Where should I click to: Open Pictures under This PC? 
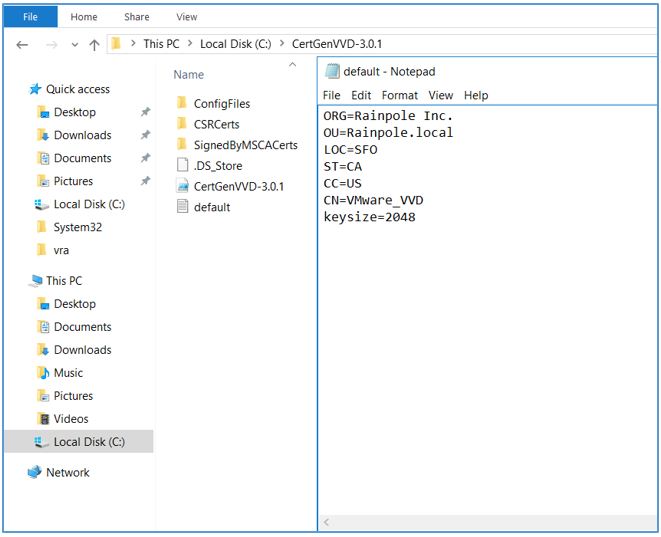click(73, 396)
